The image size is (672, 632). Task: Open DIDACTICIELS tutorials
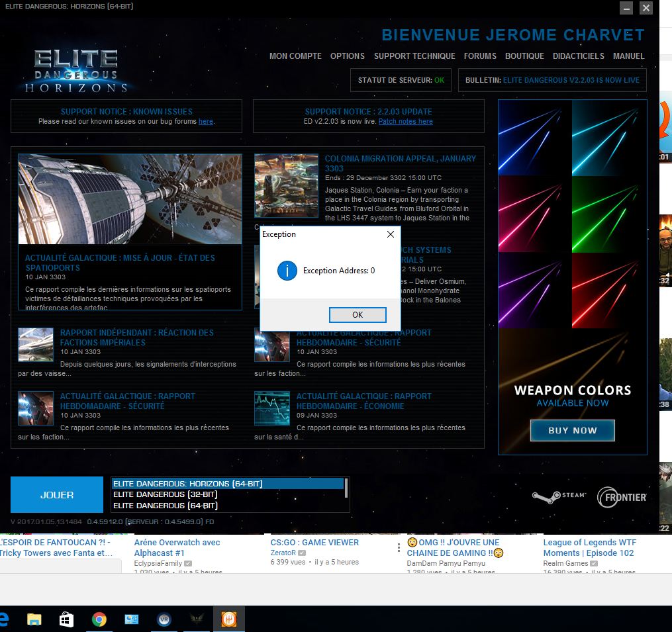pos(579,56)
